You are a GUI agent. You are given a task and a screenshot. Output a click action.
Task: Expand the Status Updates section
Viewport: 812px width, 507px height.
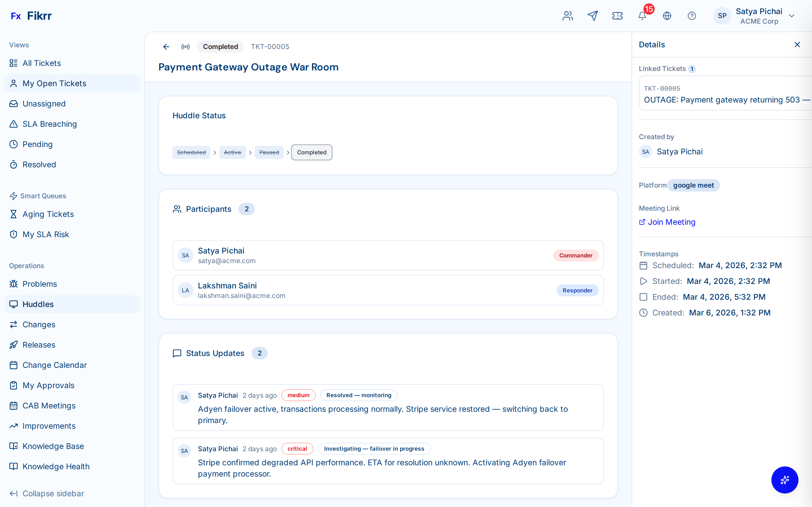[215, 353]
